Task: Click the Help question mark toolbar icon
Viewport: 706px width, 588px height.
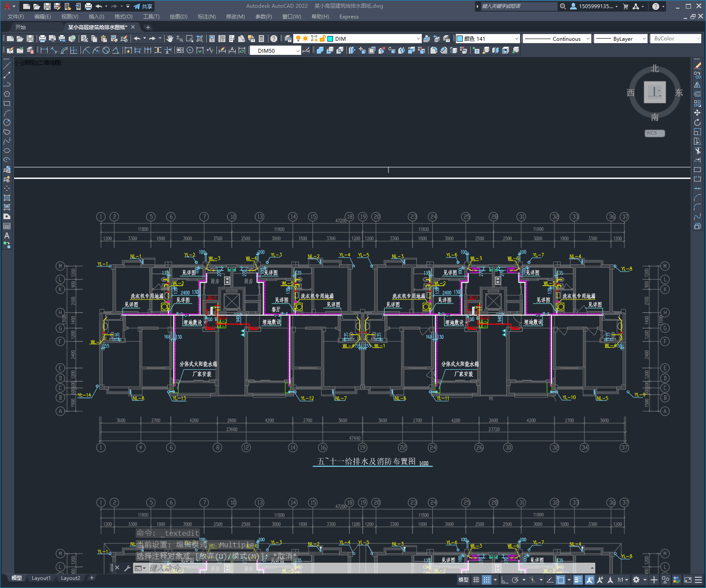Action: coord(274,39)
